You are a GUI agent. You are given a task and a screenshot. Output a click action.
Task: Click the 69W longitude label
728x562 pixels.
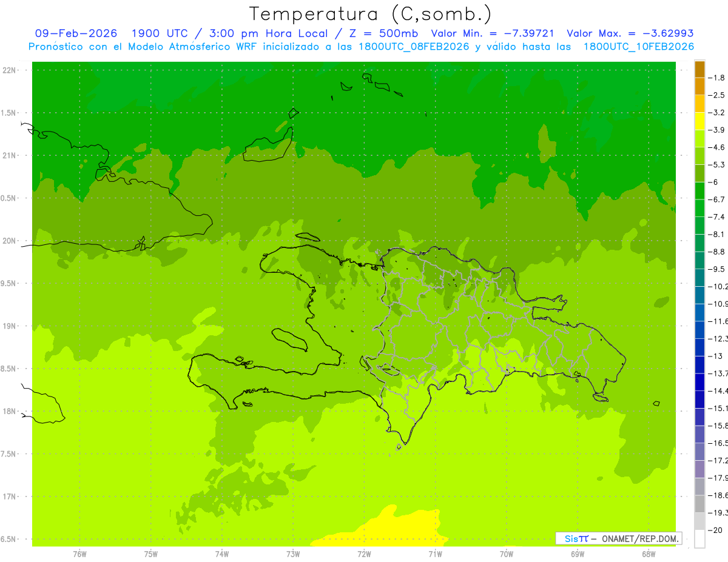(x=578, y=554)
